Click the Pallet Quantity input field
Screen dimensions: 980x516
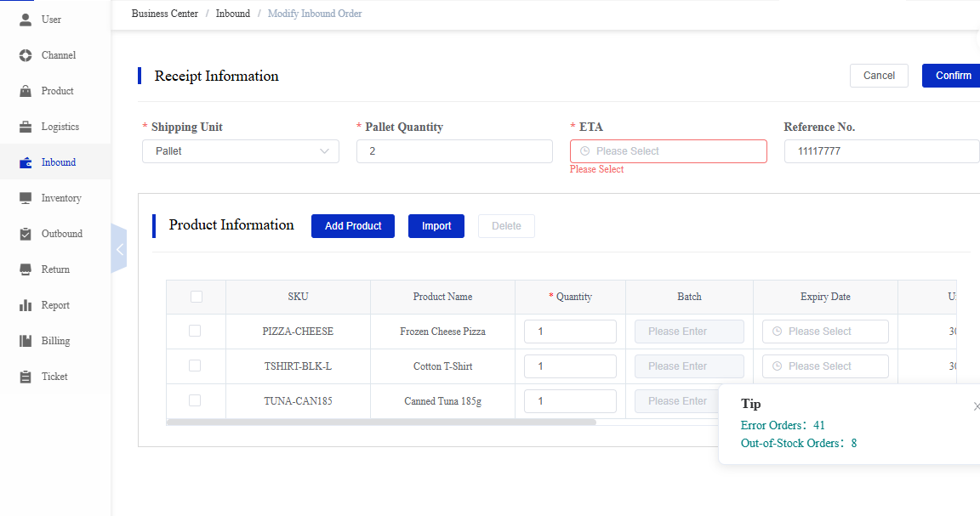pos(454,151)
